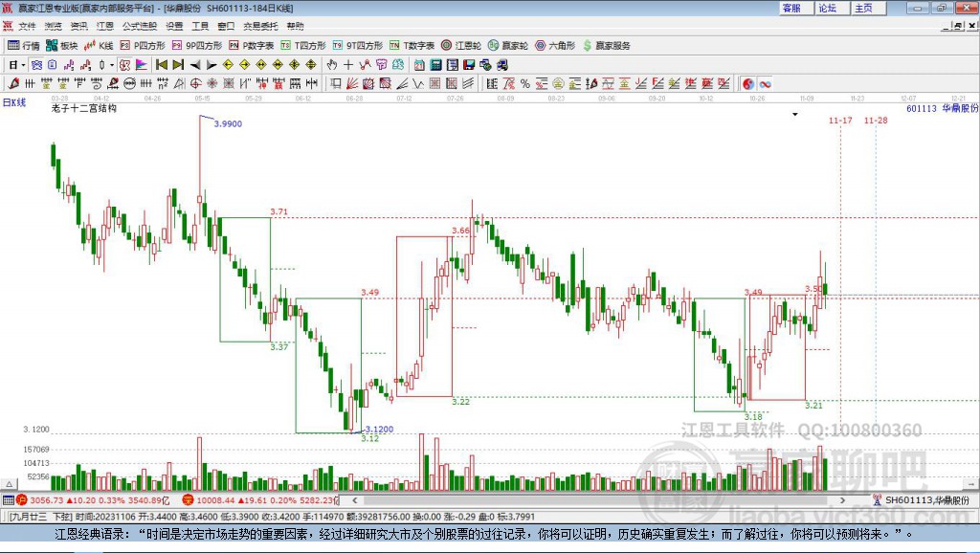980x553 pixels.
Task: Click the 3056.73 Shanghai index readout
Action: (x=47, y=500)
